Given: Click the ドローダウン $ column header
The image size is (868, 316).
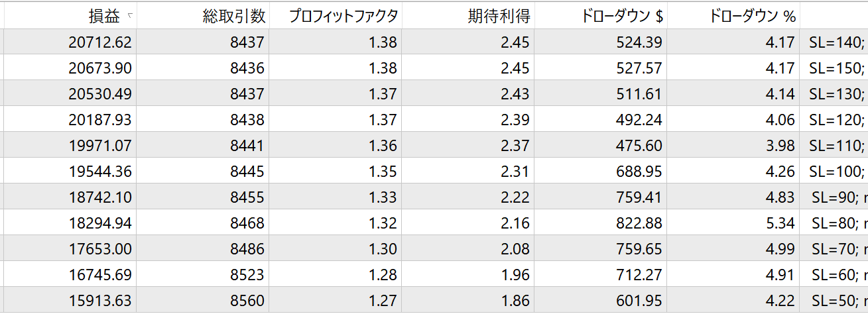Looking at the screenshot, I should (622, 17).
